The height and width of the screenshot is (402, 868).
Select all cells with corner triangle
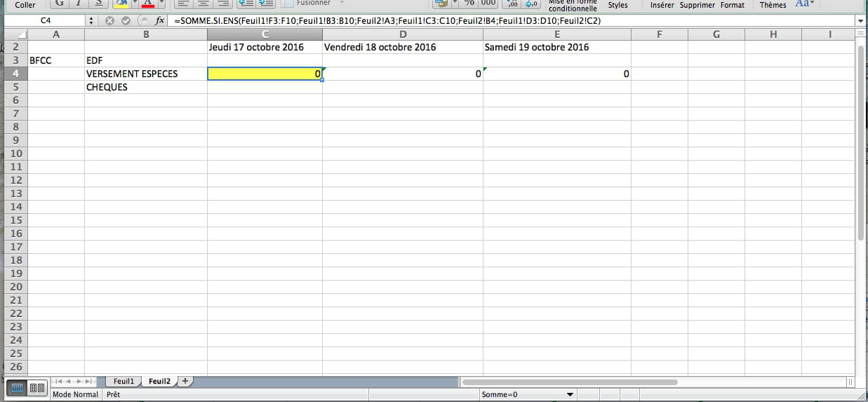(x=16, y=34)
